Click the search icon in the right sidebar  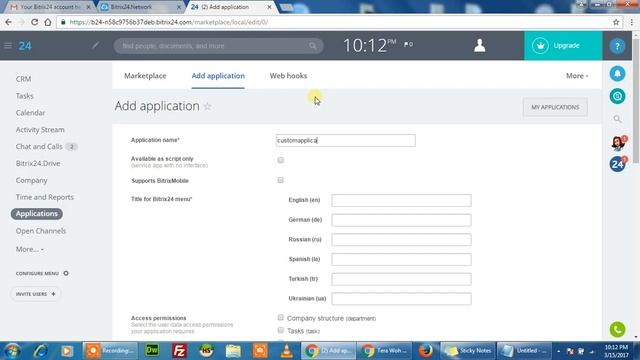pyautogui.click(x=617, y=119)
